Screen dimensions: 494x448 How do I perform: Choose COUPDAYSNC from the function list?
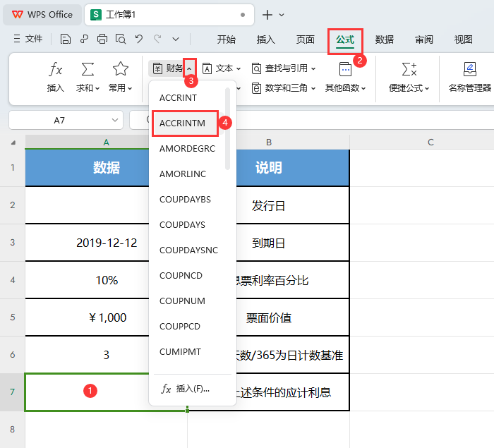(188, 250)
